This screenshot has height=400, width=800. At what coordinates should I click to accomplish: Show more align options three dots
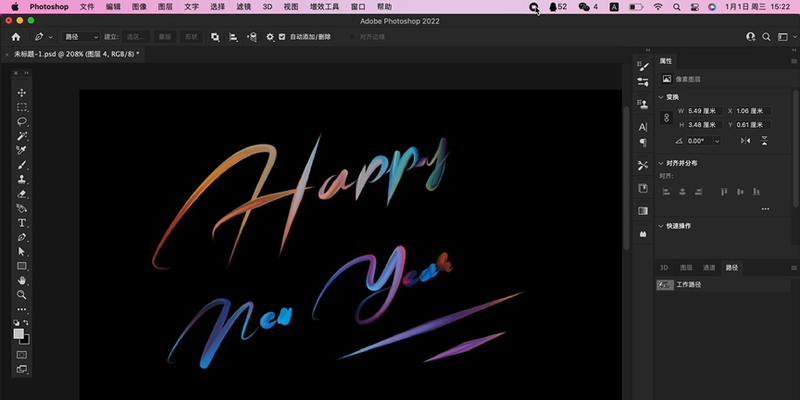pos(765,209)
